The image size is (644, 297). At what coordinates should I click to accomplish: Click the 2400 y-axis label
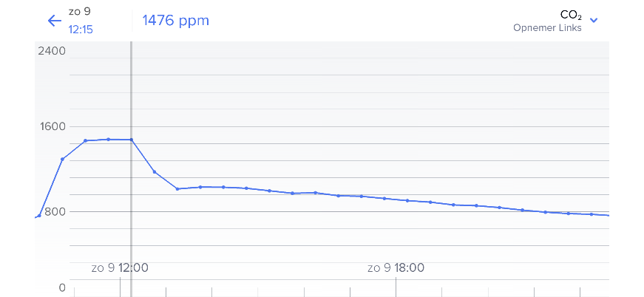[52, 51]
